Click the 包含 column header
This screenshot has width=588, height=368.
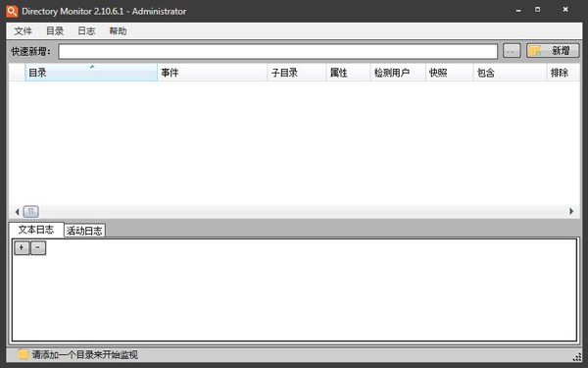click(x=510, y=73)
